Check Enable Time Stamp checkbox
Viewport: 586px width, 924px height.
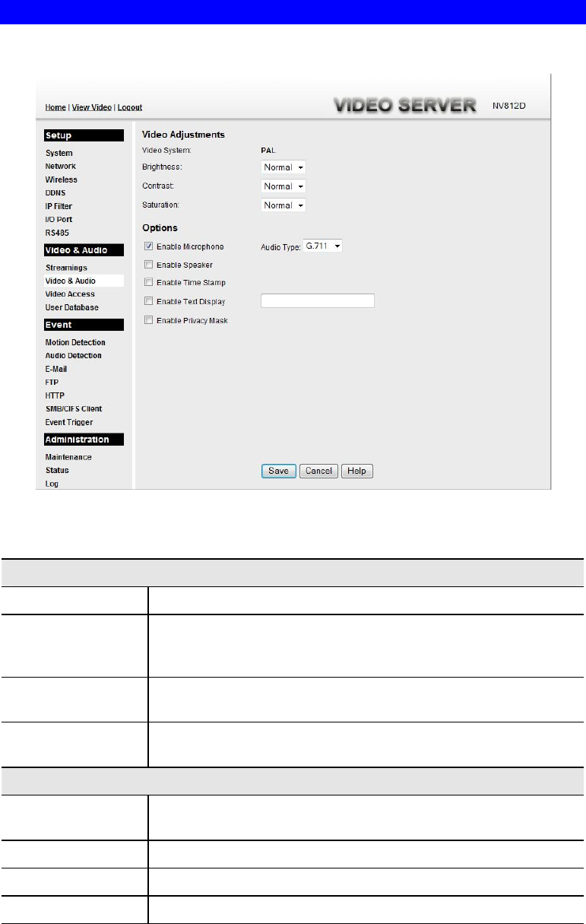point(148,283)
